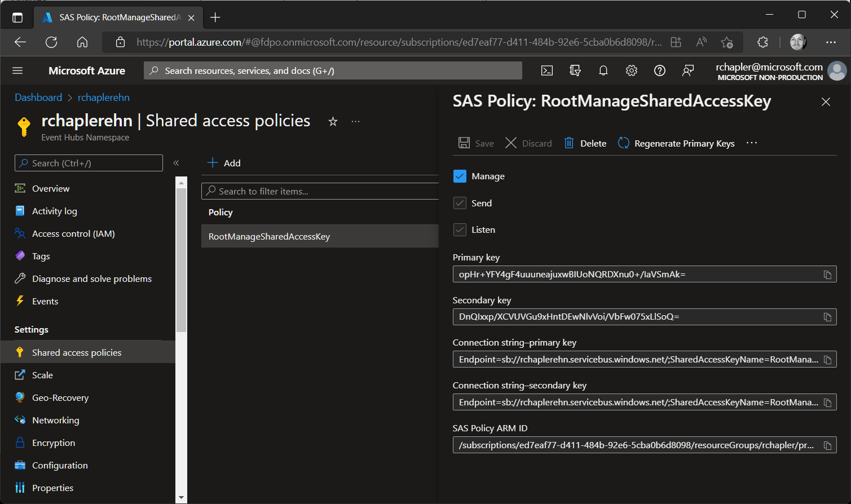The image size is (851, 504).
Task: Open the Notifications bell icon
Action: coord(603,70)
